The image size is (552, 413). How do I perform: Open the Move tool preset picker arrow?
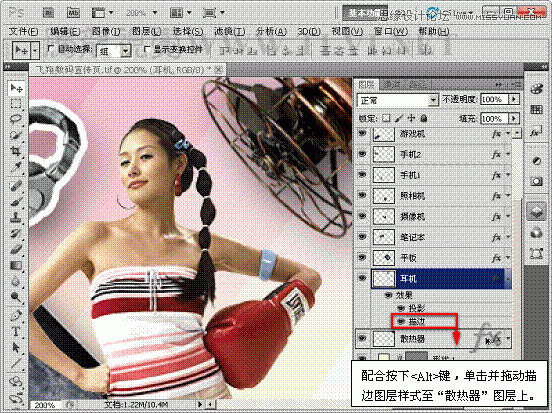[x=35, y=50]
